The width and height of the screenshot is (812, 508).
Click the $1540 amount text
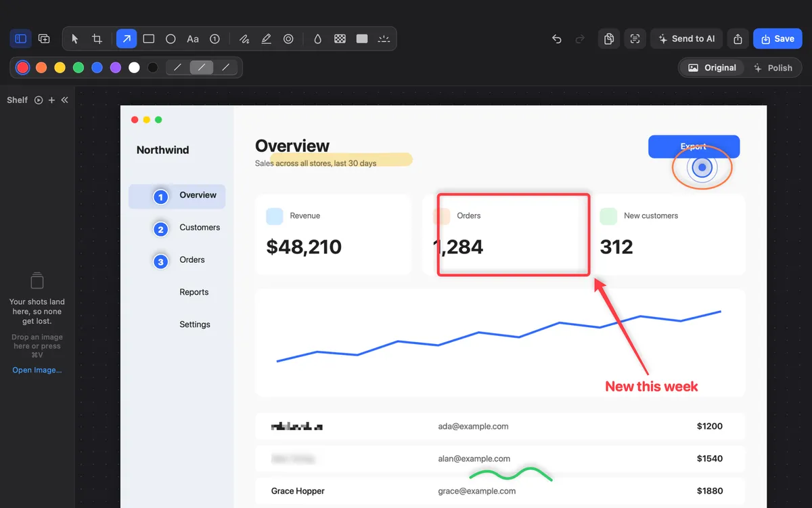710,459
